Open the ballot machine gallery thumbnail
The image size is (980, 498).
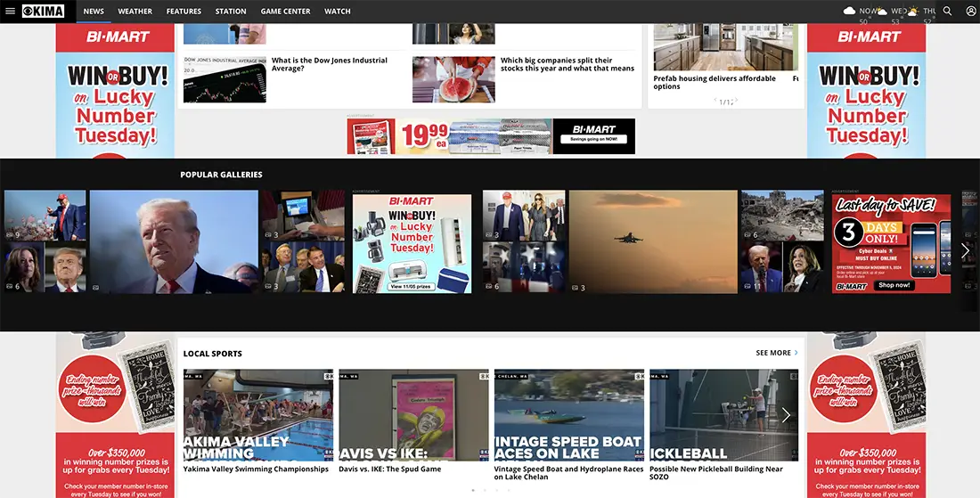tap(303, 216)
